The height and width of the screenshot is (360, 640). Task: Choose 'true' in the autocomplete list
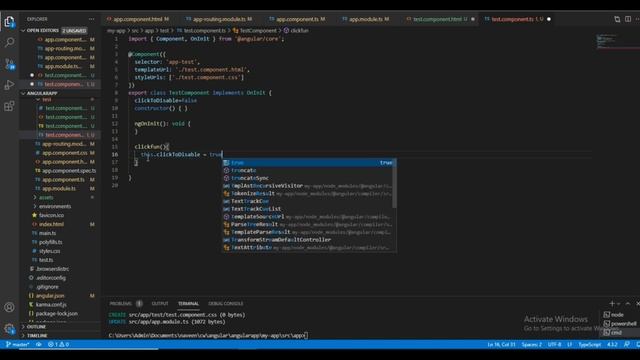click(308, 162)
